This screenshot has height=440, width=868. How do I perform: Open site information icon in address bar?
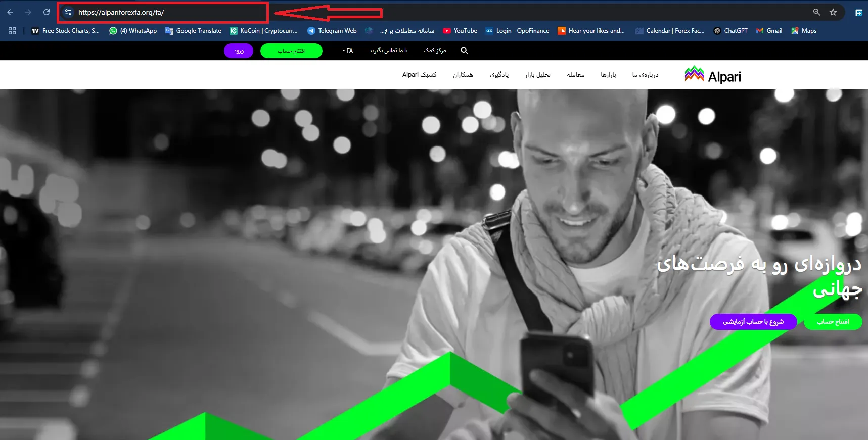click(x=68, y=12)
